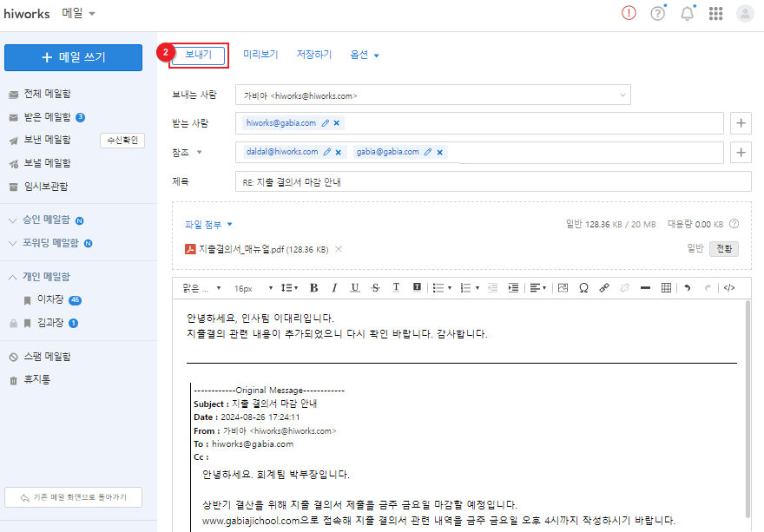764x532 pixels.
Task: Apply italic formatting in editor toolbar
Action: [334, 288]
